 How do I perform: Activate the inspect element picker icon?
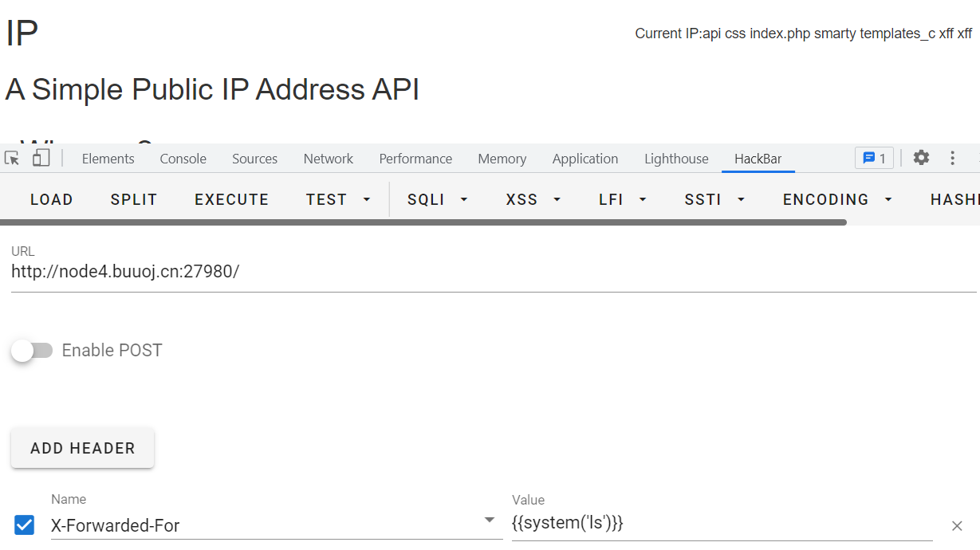[12, 158]
